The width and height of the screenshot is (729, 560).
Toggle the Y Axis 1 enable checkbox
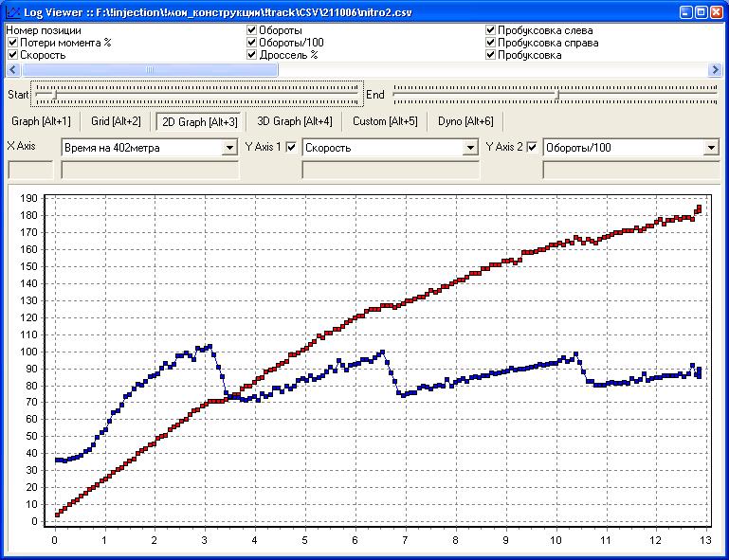292,147
